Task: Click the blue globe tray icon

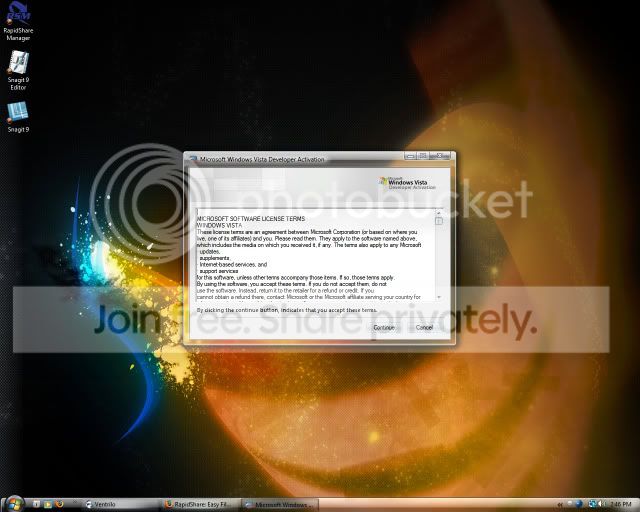Action: point(579,504)
